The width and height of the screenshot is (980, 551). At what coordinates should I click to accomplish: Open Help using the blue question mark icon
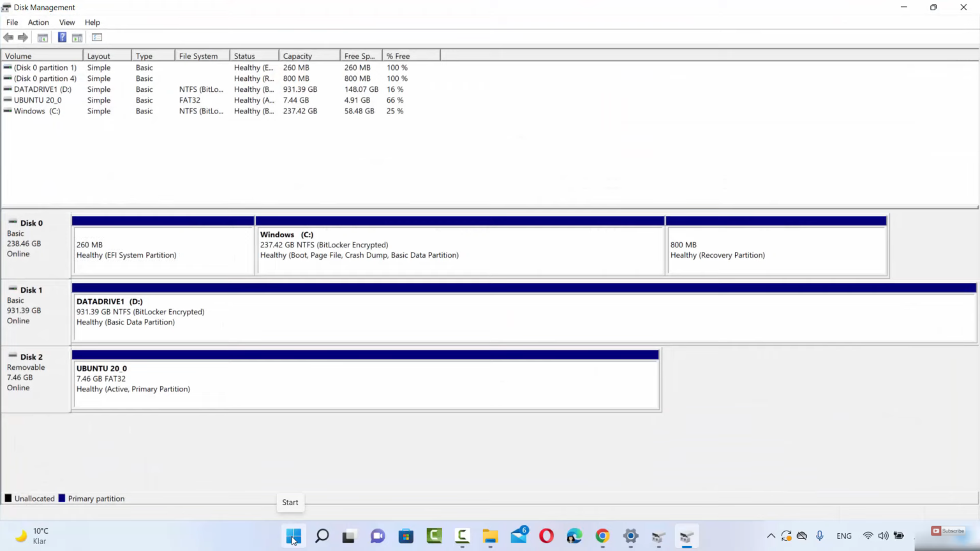(62, 37)
